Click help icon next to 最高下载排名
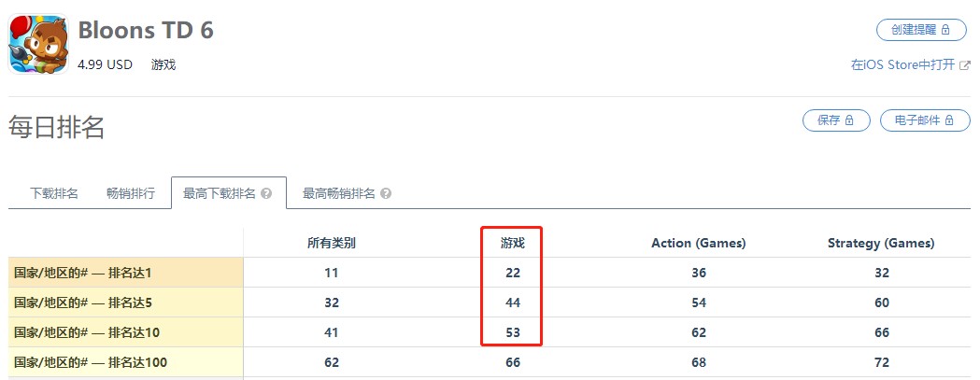980x380 pixels. click(266, 194)
